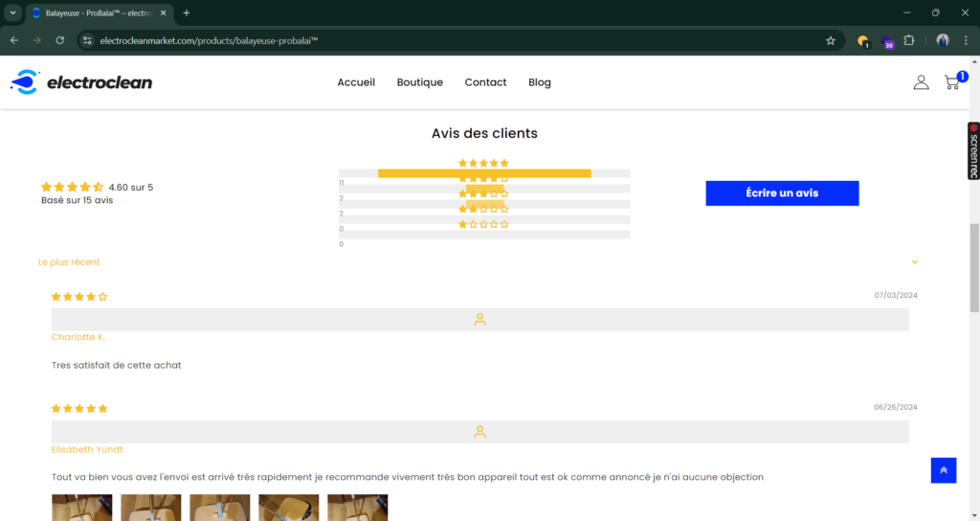View site information icon in address bar
Image resolution: width=980 pixels, height=521 pixels.
click(x=87, y=40)
